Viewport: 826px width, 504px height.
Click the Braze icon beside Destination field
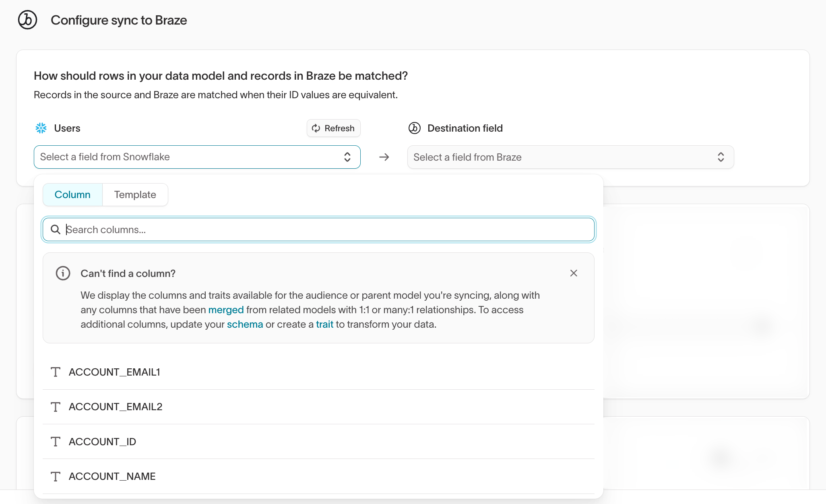tap(415, 128)
